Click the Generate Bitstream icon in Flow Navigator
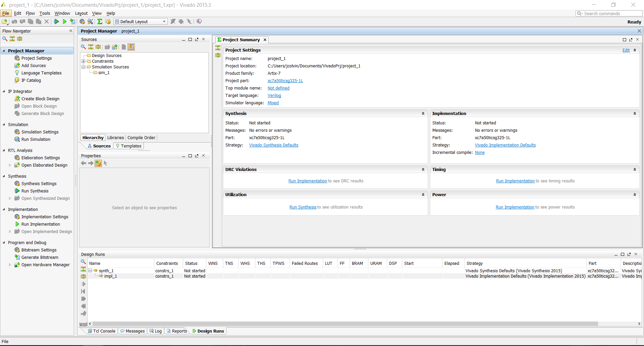Screen dimensions: 644x346 pyautogui.click(x=17, y=257)
